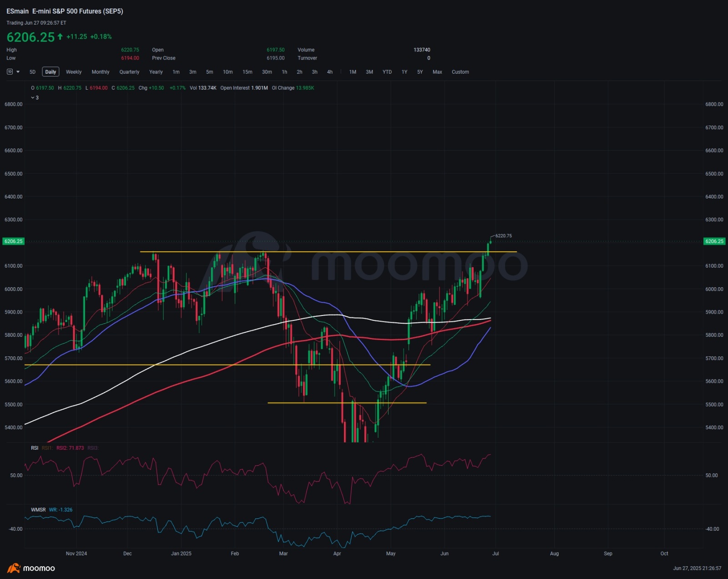This screenshot has width=728, height=579.
Task: Click the Prev Close label
Action: (164, 58)
